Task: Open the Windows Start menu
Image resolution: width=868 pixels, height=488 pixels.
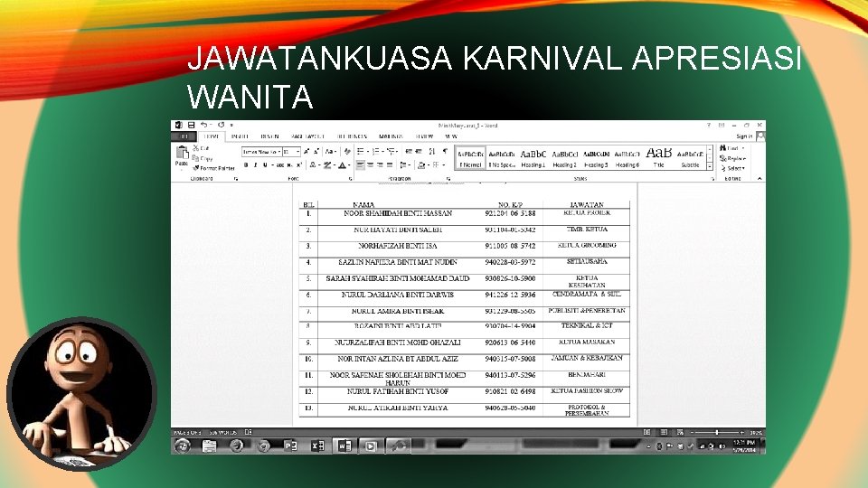Action: pos(182,446)
